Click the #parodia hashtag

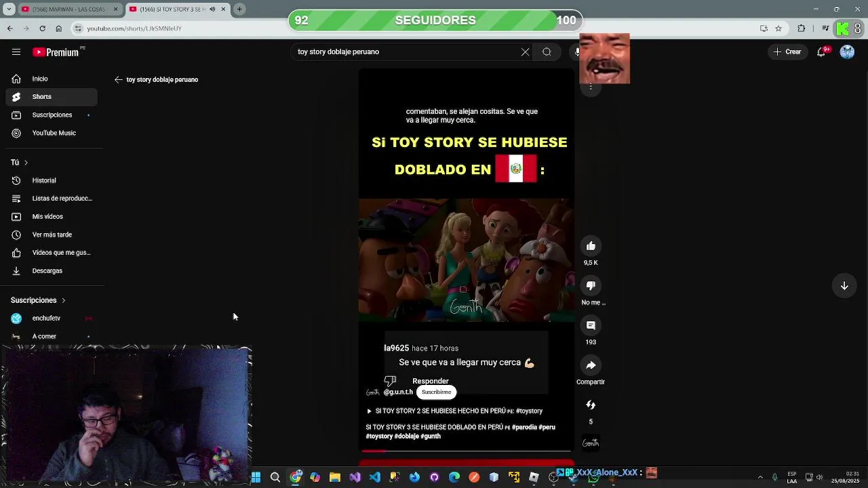click(524, 427)
